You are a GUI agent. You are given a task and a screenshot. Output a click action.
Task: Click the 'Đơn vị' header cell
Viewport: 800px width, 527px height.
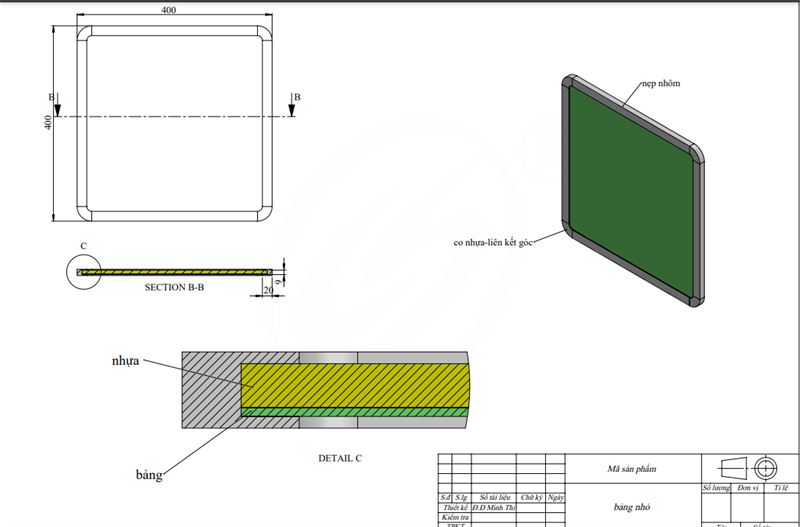(747, 488)
